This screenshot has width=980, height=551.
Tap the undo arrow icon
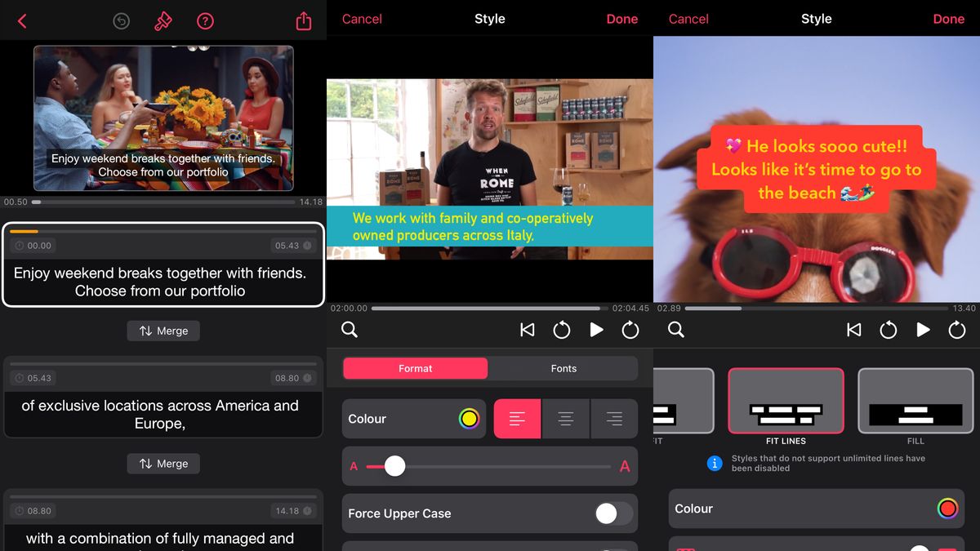tap(122, 21)
